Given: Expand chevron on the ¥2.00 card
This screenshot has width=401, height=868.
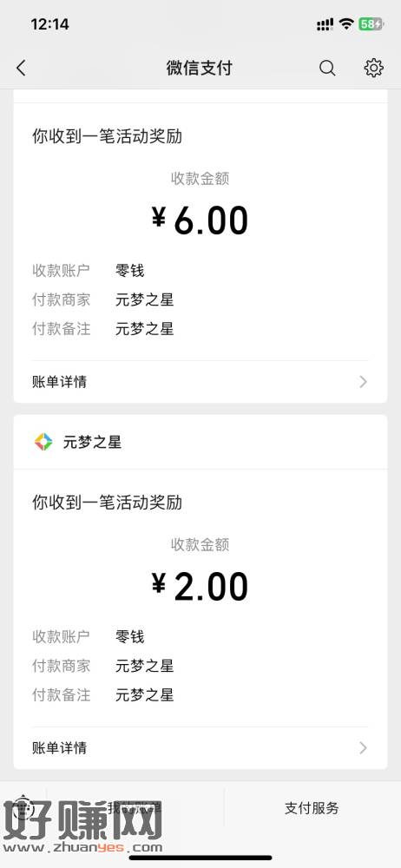Looking at the screenshot, I should pyautogui.click(x=364, y=748).
